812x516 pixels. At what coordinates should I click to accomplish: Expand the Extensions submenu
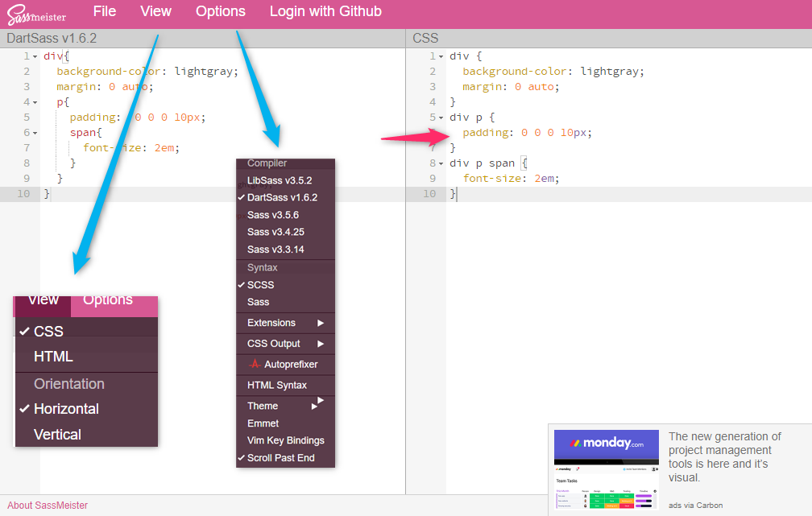285,323
